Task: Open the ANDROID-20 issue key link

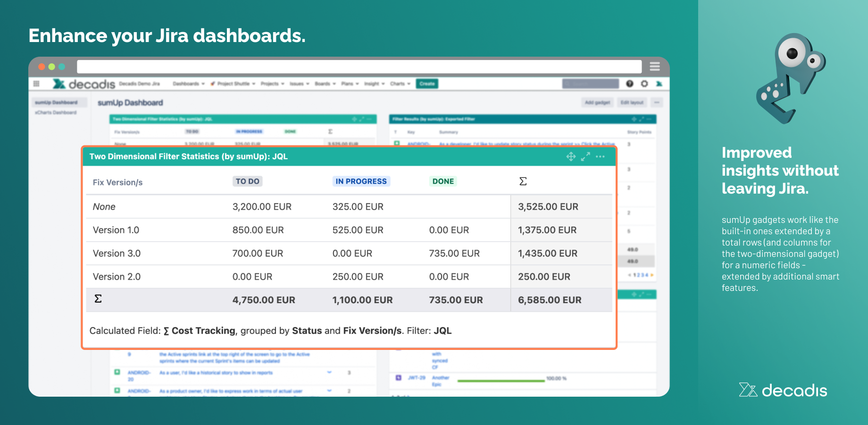Action: (139, 375)
